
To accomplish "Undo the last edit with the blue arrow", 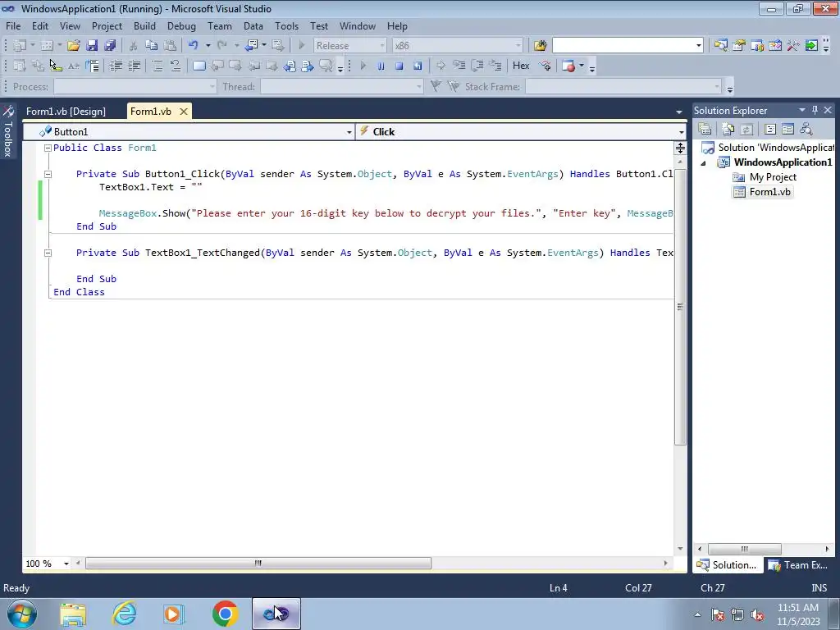I will (194, 46).
